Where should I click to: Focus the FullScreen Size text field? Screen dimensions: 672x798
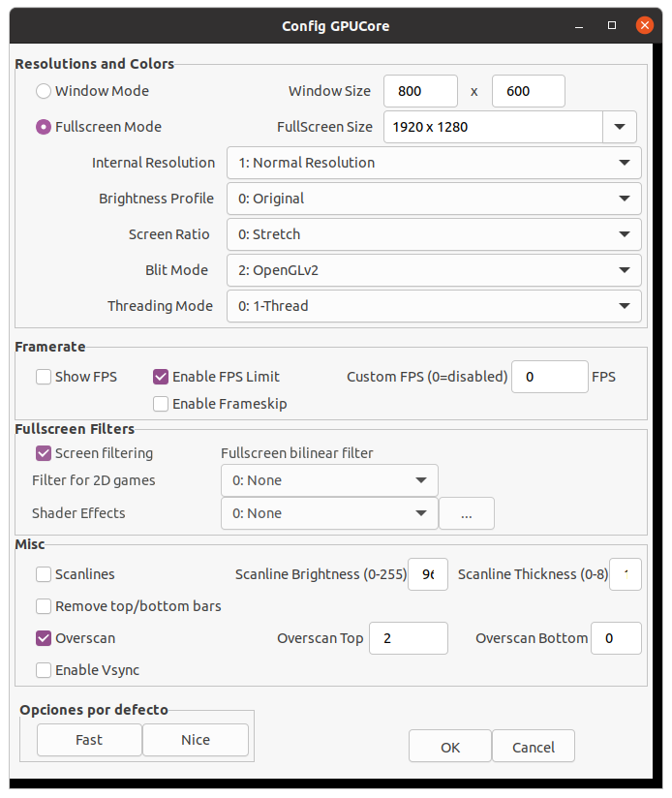click(x=494, y=127)
